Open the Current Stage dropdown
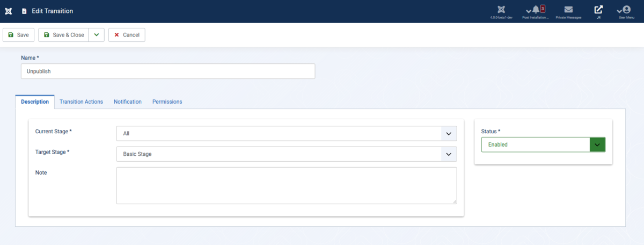This screenshot has height=245, width=644. pyautogui.click(x=287, y=133)
